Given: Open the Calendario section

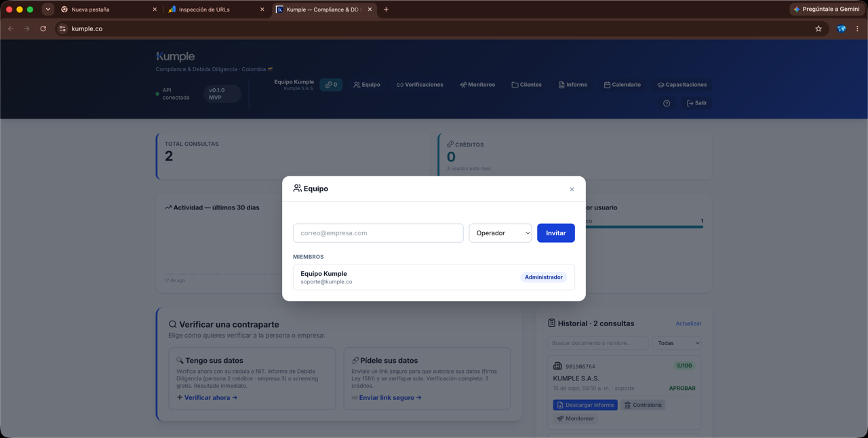Looking at the screenshot, I should [x=622, y=85].
